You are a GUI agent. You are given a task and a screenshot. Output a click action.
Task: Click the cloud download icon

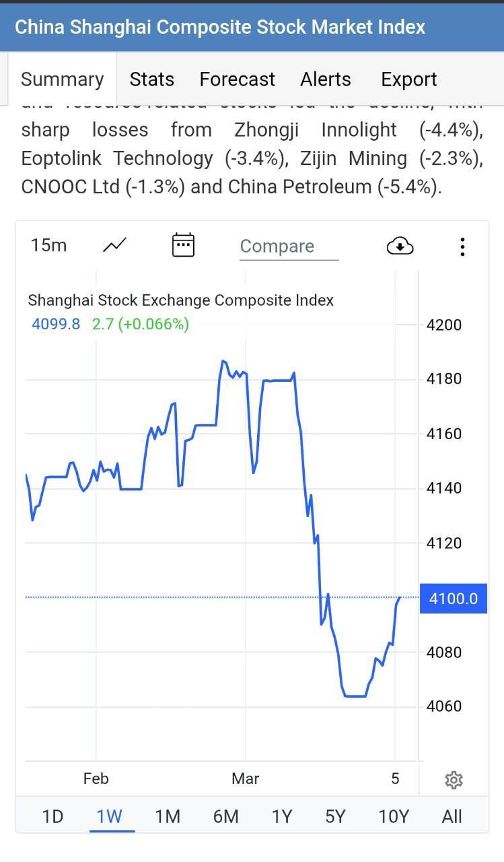(400, 246)
